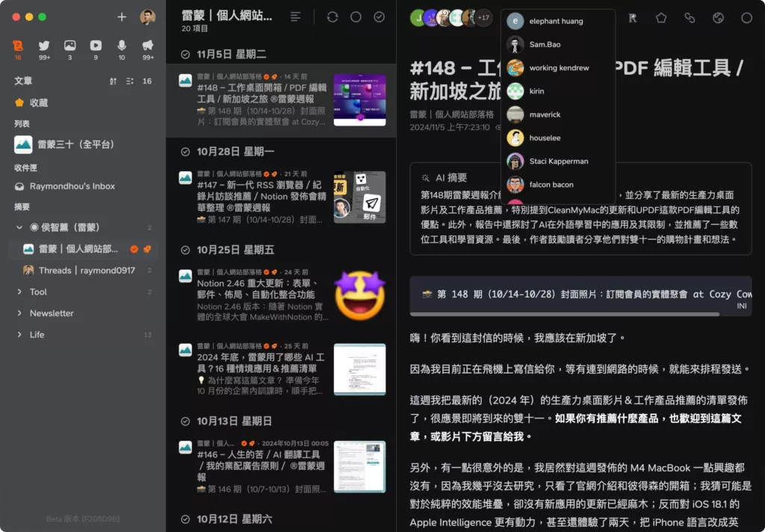The width and height of the screenshot is (765, 532).
Task: Switch to the Audio microphone feed tab
Action: (122, 50)
